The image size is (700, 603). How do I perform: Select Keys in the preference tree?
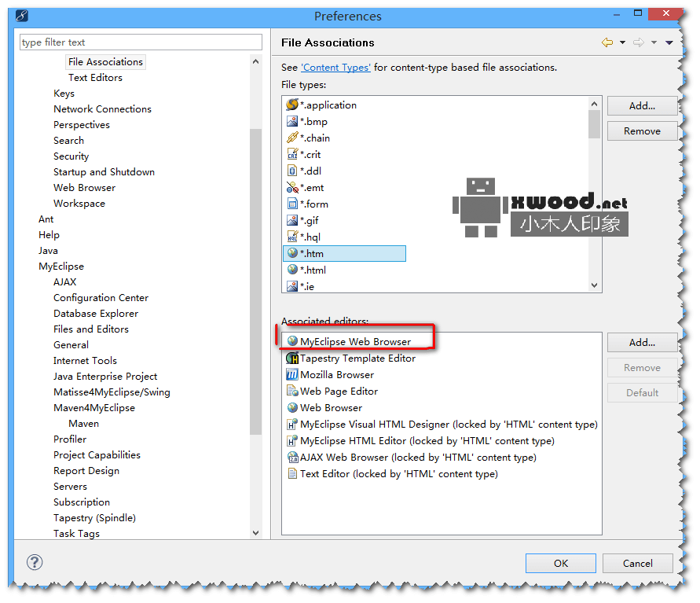(x=64, y=94)
